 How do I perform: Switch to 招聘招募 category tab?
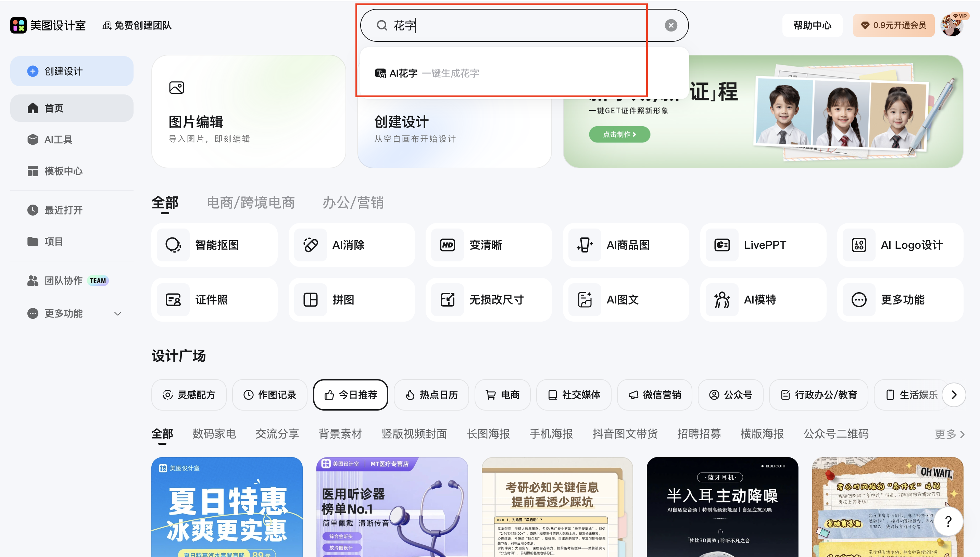tap(699, 434)
